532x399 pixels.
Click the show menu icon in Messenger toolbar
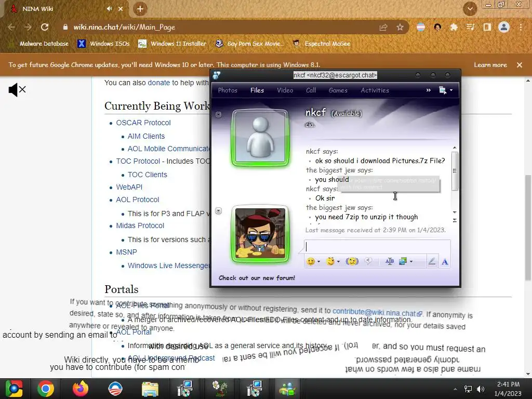pos(443,90)
